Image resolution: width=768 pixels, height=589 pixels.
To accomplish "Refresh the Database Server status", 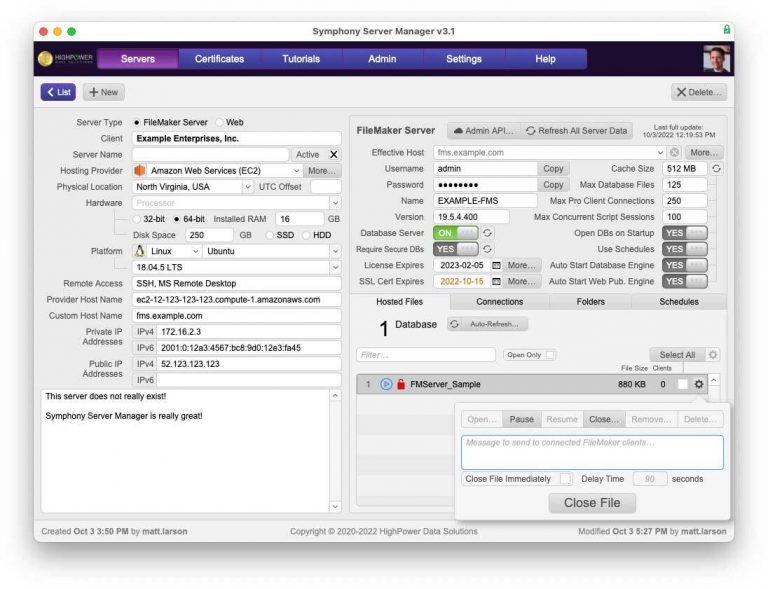I will (487, 233).
